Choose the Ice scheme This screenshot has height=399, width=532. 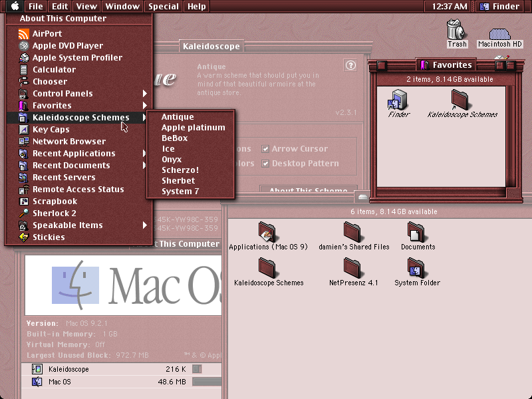click(190, 148)
